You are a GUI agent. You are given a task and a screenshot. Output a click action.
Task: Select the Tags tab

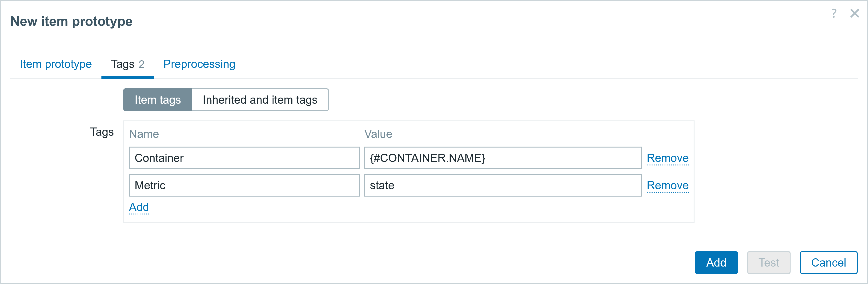[128, 64]
